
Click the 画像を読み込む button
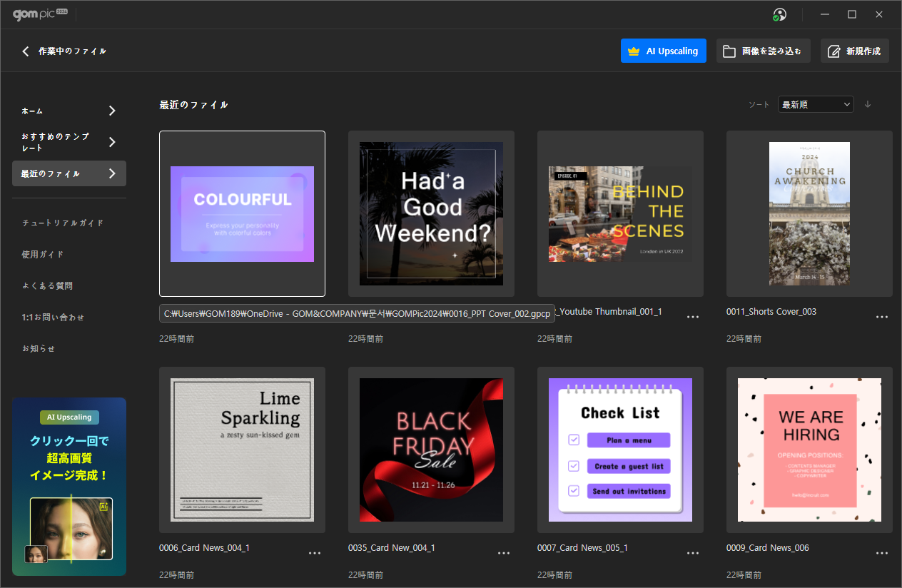[x=763, y=51]
